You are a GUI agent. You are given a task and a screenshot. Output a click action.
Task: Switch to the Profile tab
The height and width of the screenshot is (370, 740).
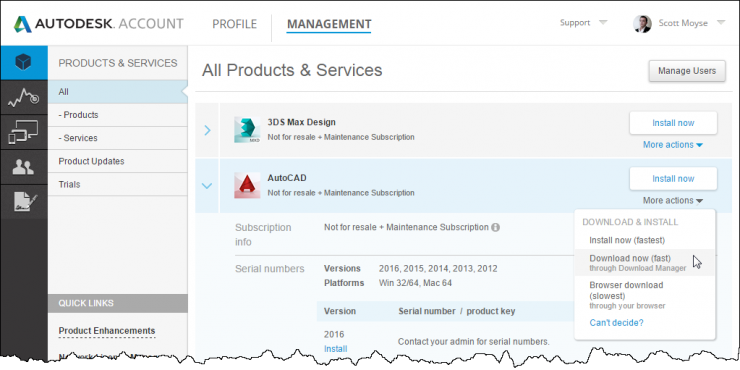pos(235,24)
